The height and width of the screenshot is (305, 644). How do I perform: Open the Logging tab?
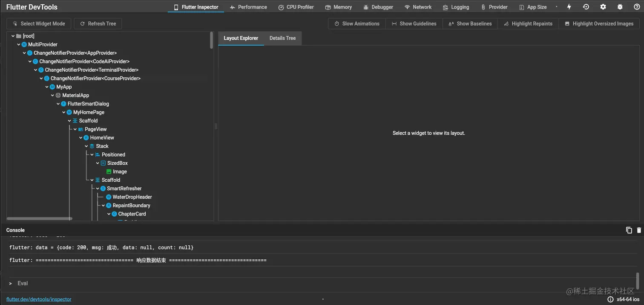(x=456, y=7)
